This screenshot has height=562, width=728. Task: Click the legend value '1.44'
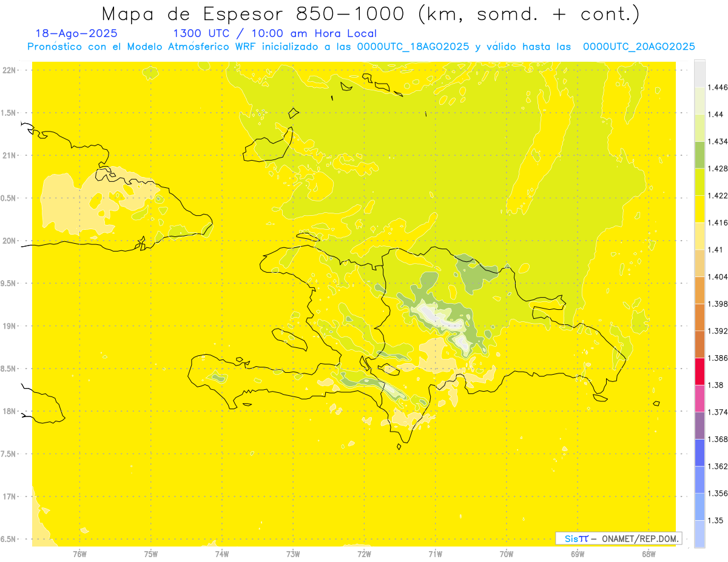(716, 115)
